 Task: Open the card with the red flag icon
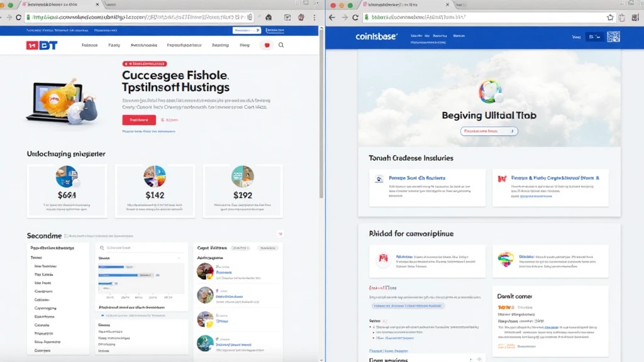pyautogui.click(x=550, y=187)
